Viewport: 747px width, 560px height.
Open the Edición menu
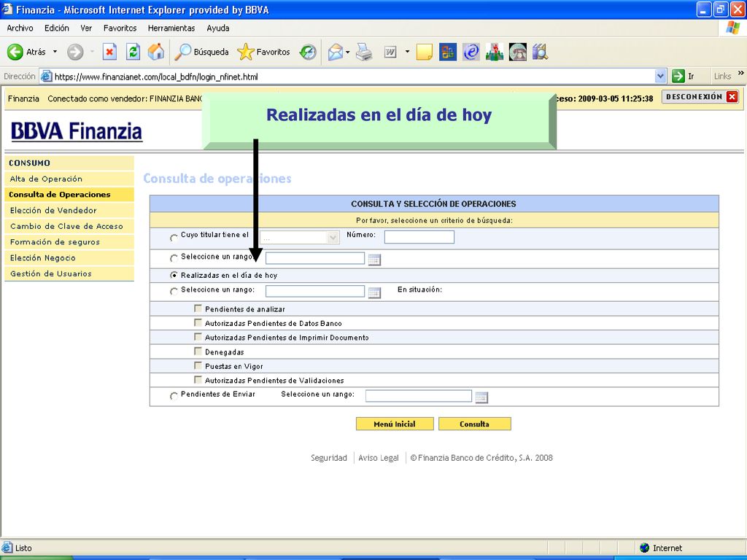point(57,28)
